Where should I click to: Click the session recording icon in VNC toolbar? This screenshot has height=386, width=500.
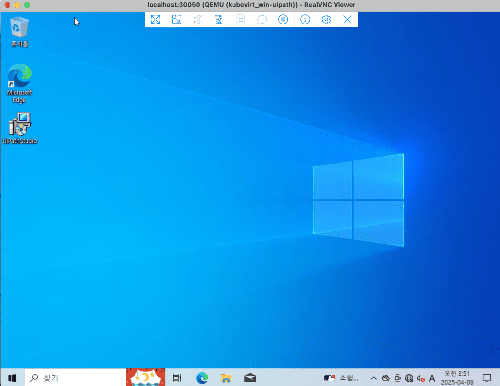283,20
